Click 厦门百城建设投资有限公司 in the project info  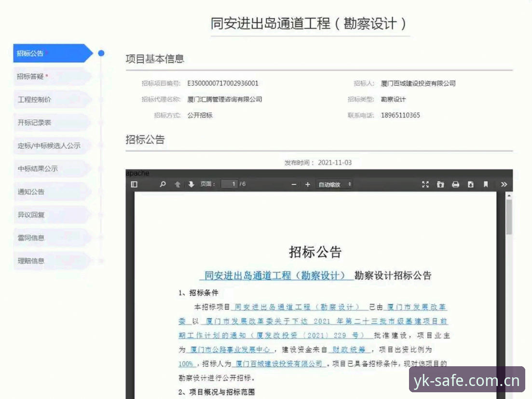(x=418, y=83)
